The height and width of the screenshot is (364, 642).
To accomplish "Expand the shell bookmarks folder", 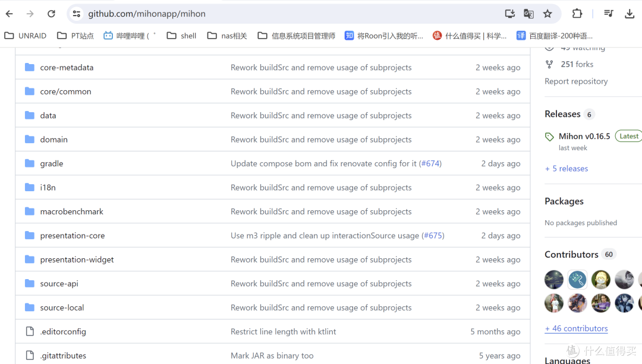I will click(181, 36).
